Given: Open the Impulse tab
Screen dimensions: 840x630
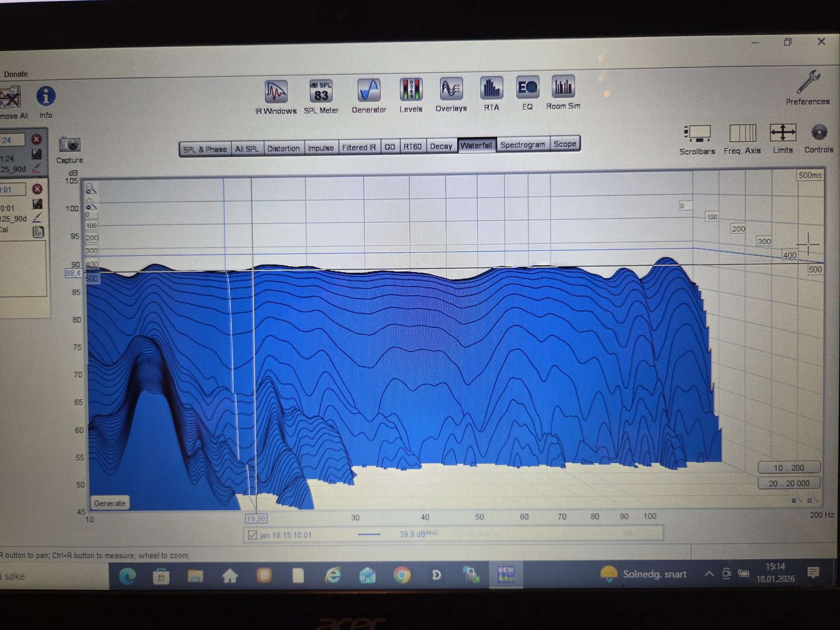Looking at the screenshot, I should click(x=321, y=148).
